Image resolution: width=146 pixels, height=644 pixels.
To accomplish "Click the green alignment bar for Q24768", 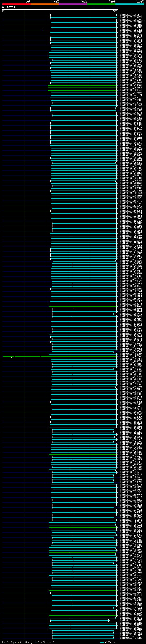I will coord(83,306).
